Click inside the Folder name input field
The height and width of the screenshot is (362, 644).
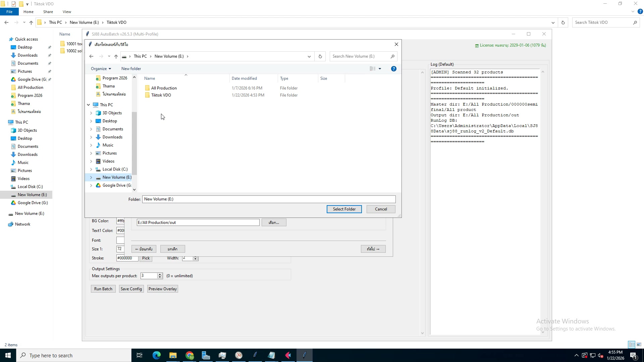pyautogui.click(x=268, y=199)
